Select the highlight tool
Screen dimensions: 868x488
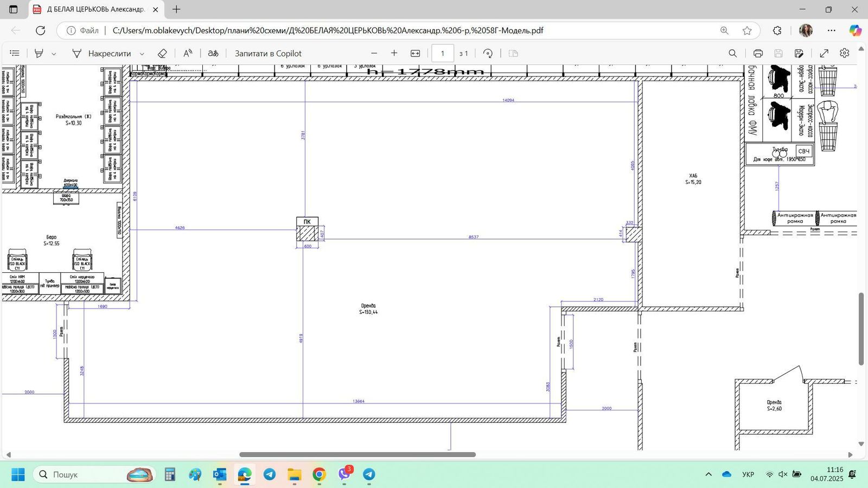tap(39, 53)
